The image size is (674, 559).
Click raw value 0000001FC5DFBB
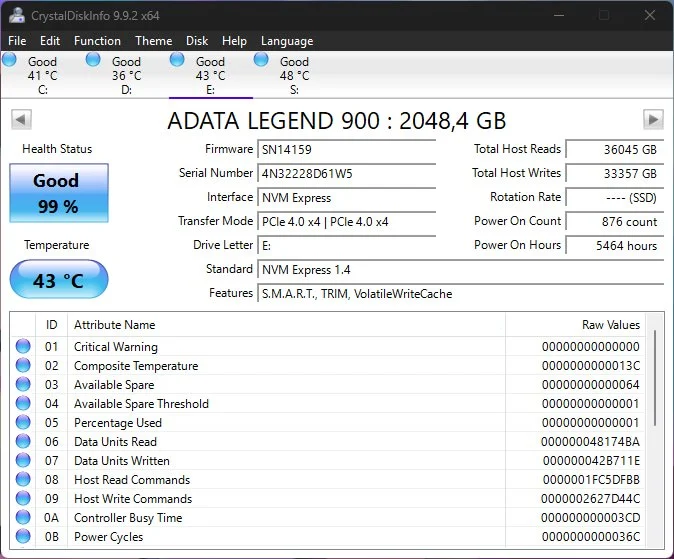[591, 479]
